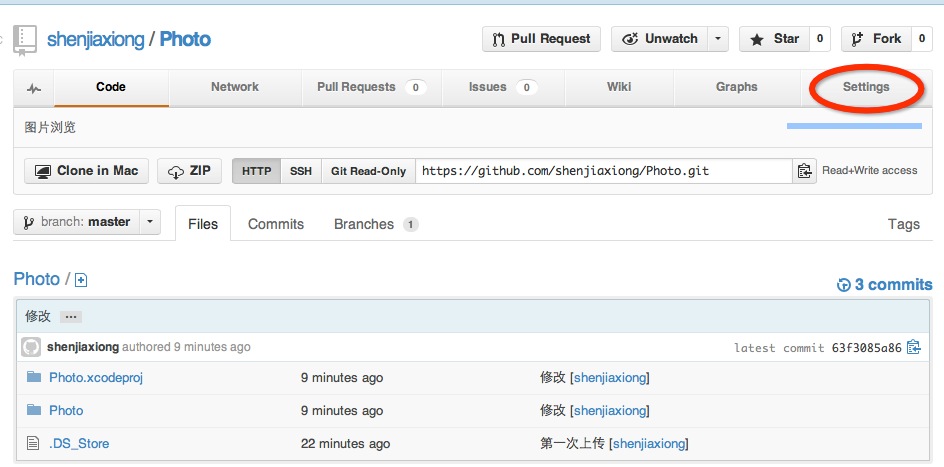View the 3 commits history
The width and height of the screenshot is (944, 467).
point(885,284)
